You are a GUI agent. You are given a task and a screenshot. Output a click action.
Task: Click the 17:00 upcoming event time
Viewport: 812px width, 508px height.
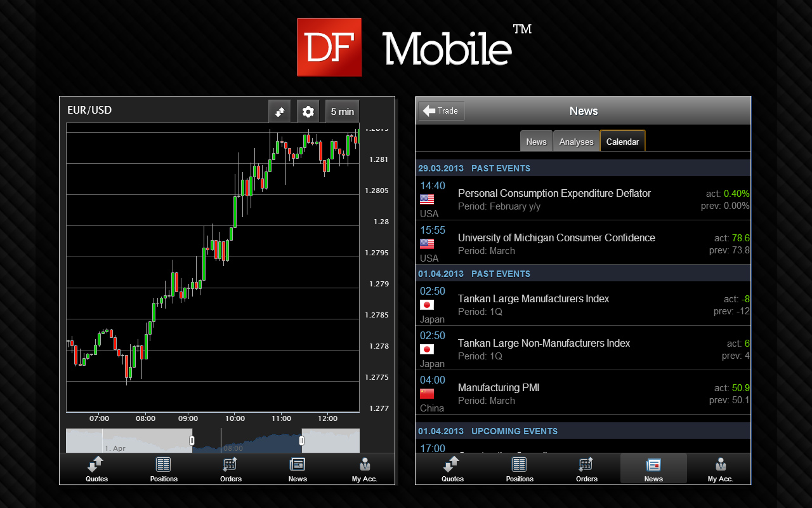point(433,448)
